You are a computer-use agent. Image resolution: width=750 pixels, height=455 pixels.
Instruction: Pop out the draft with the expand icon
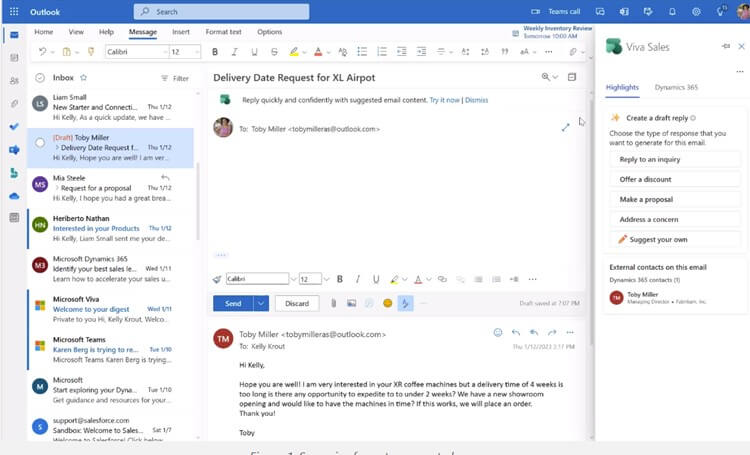coord(565,127)
